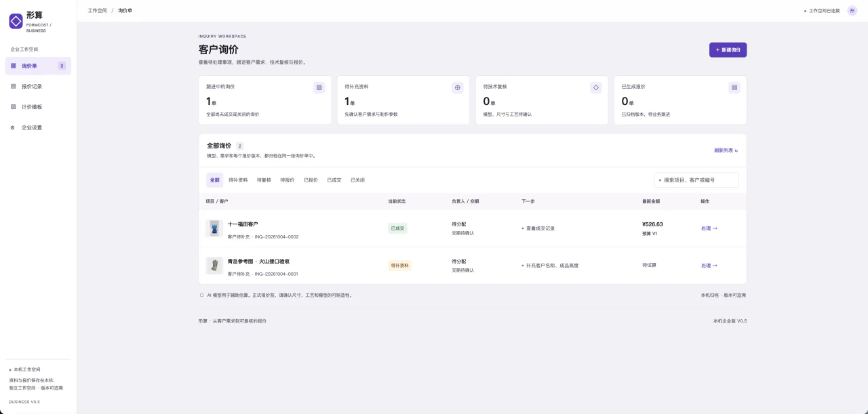Switch to the 已报价 filter tab
This screenshot has width=868, height=414.
pyautogui.click(x=311, y=180)
